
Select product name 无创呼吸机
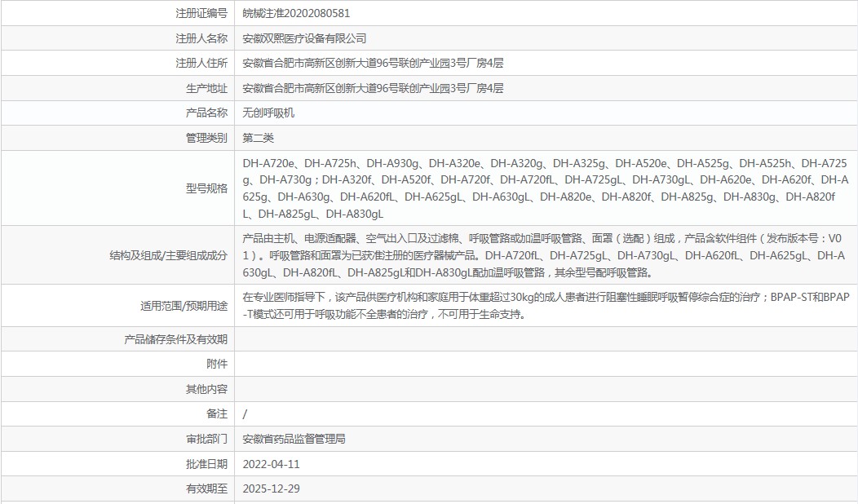[268, 113]
